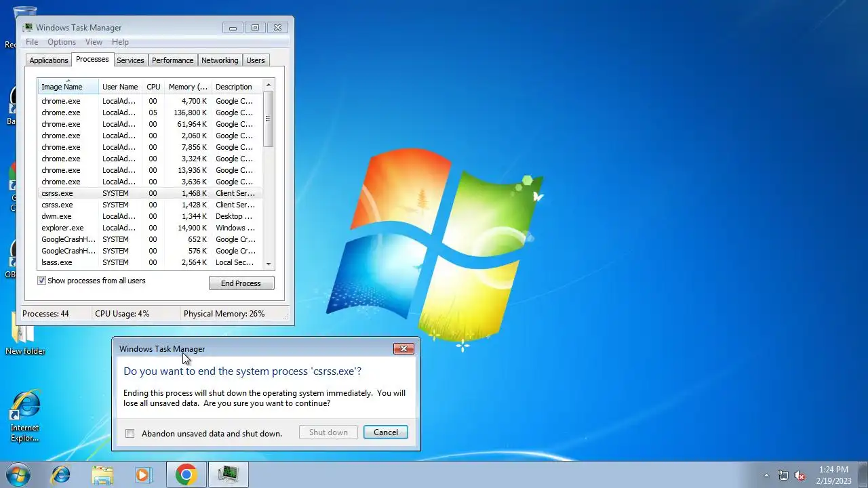Select chrome.exe using 3,324 K memory
The height and width of the screenshot is (488, 868).
(150, 159)
